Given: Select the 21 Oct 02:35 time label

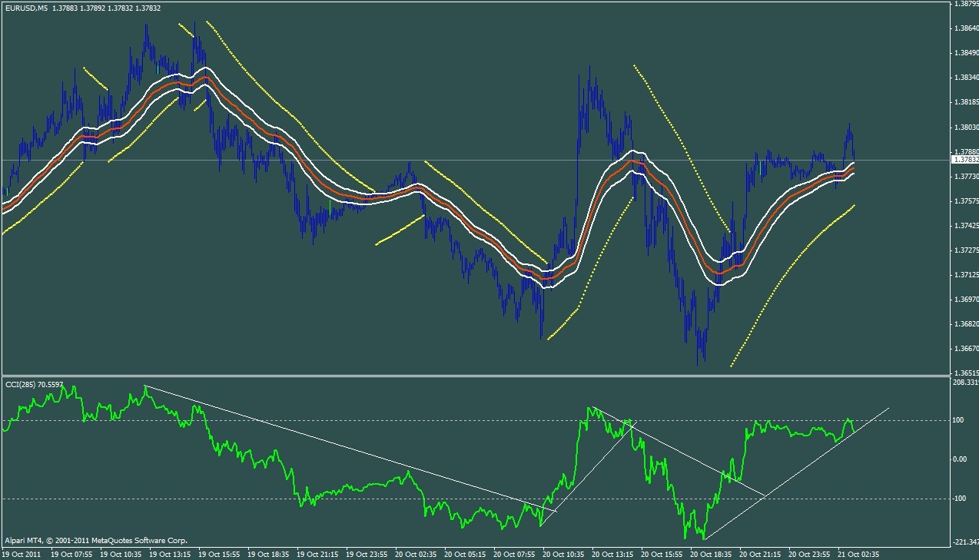Looking at the screenshot, I should (858, 553).
